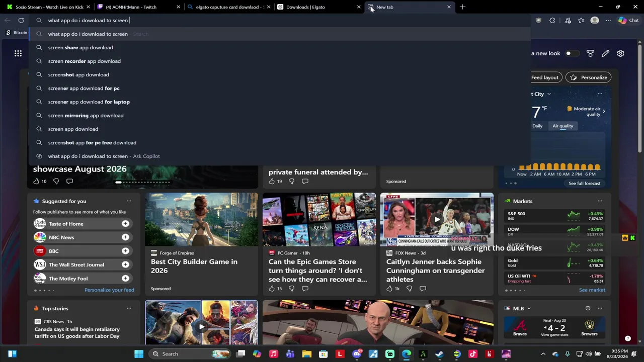
Task: Follow The Motley Fool plus button
Action: [125, 278]
